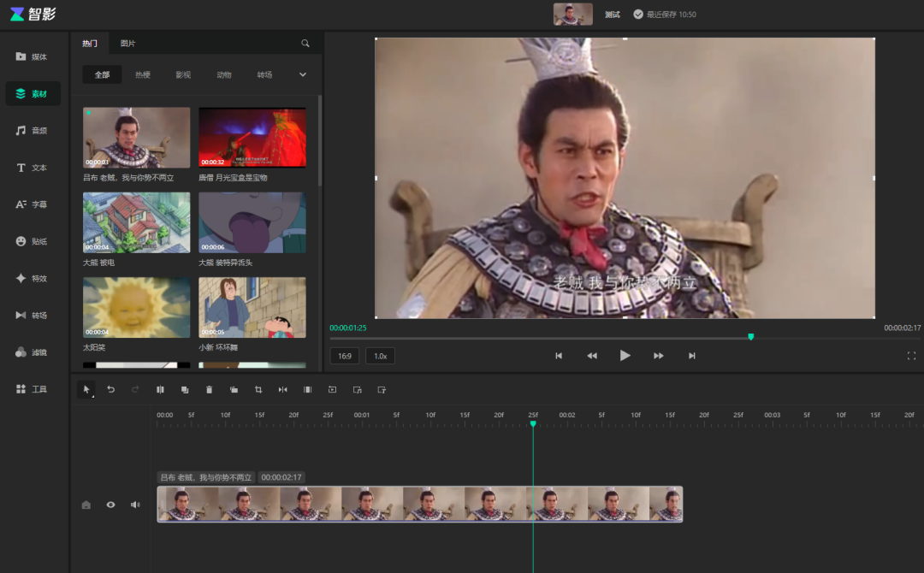The height and width of the screenshot is (573, 924).
Task: Select the 动物 category filter
Action: pyautogui.click(x=224, y=74)
